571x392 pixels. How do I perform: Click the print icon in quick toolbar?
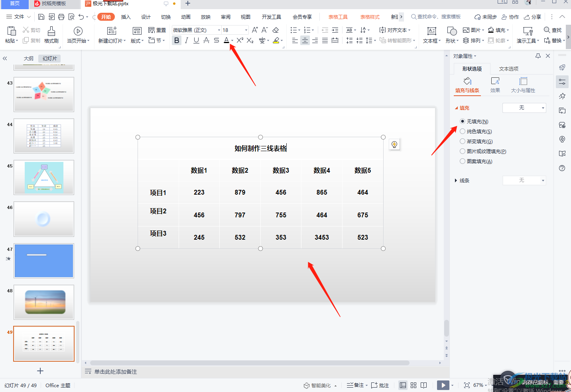61,17
